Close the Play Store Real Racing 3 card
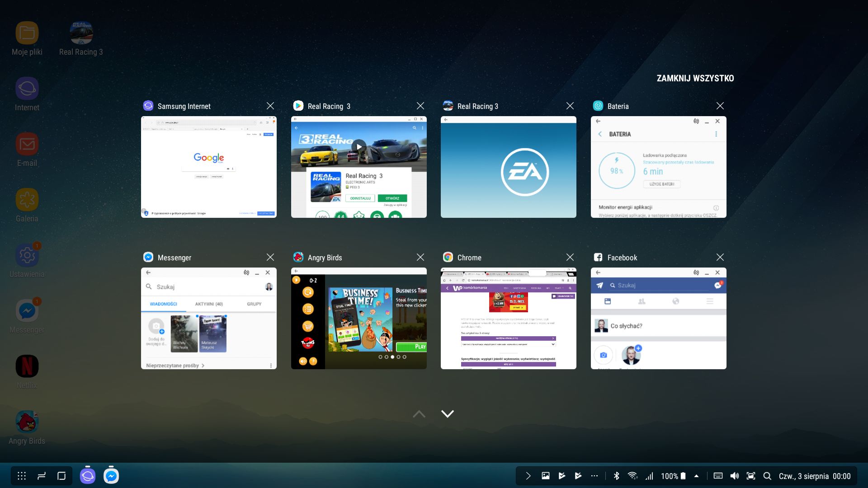 tap(420, 106)
